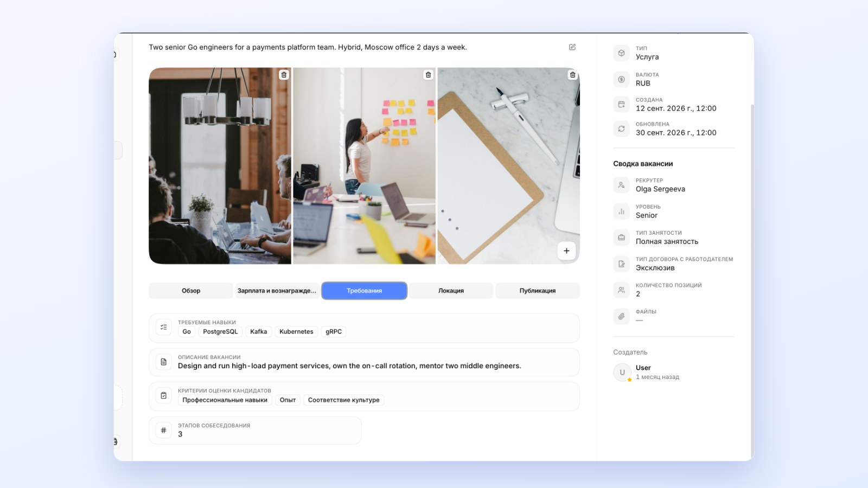The height and width of the screenshot is (488, 868).
Task: Click the evaluation criteria clipboard icon
Action: coord(163,396)
